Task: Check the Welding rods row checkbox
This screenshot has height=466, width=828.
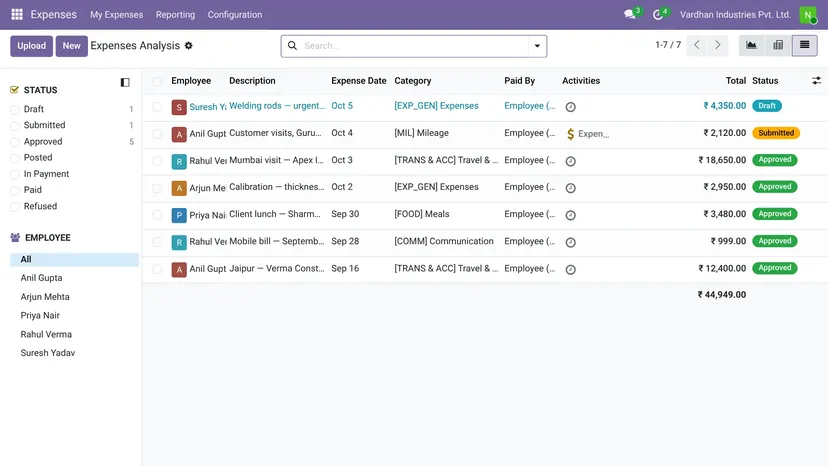Action: pos(157,107)
